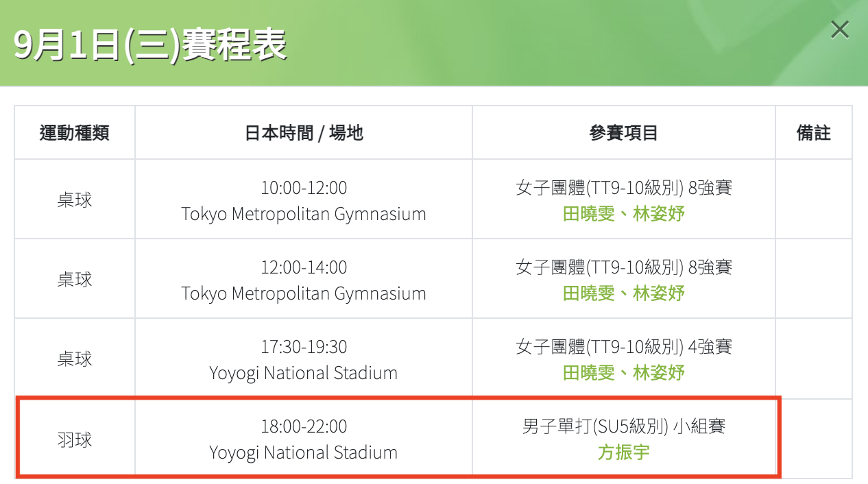
Task: Close the schedule popup with the X
Action: pyautogui.click(x=839, y=29)
